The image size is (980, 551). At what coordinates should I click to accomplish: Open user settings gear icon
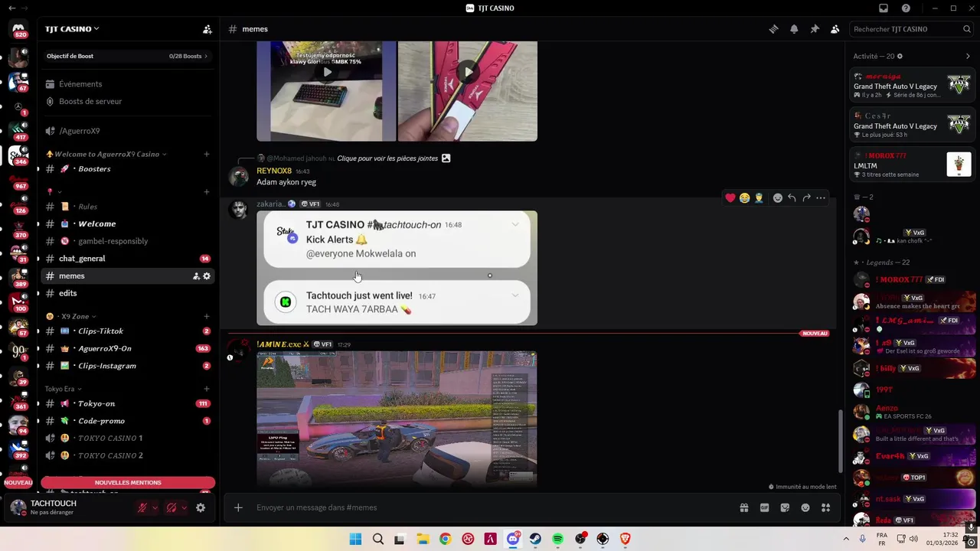coord(201,507)
